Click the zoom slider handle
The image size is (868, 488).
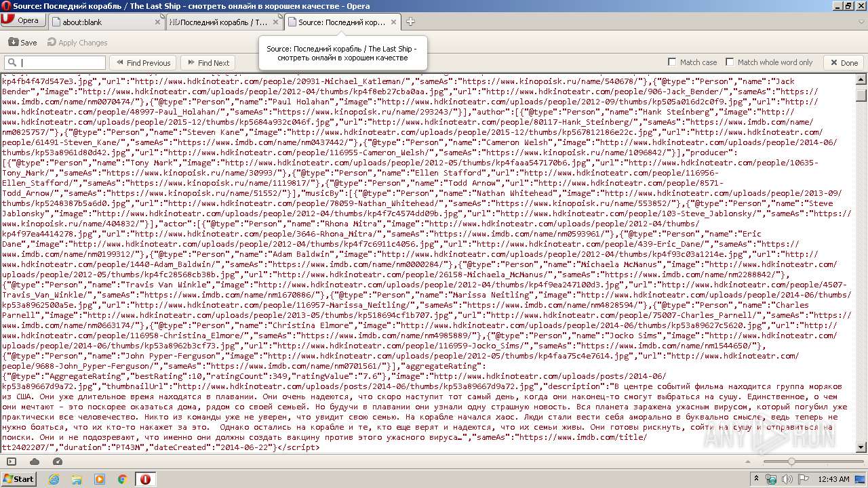click(x=791, y=462)
